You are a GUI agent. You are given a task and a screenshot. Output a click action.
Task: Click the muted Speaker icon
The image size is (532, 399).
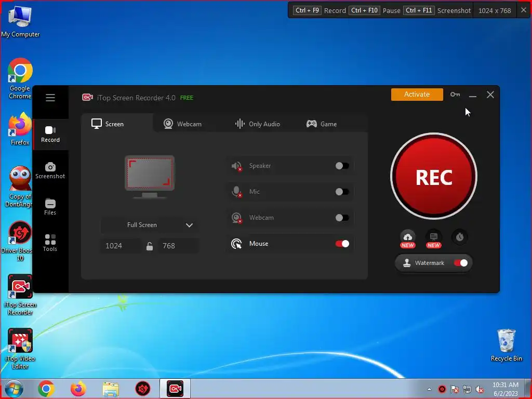[x=236, y=166]
